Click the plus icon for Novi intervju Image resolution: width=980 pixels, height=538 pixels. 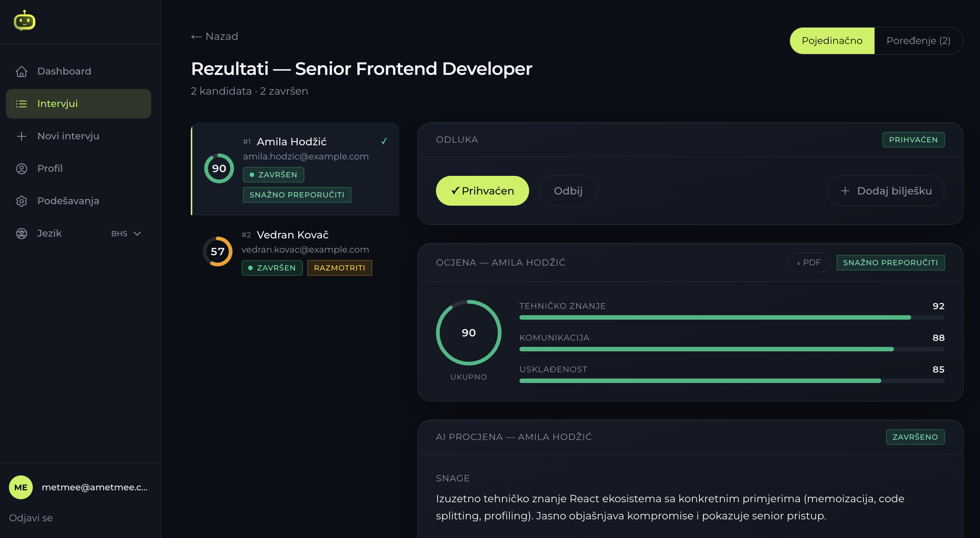click(x=22, y=136)
